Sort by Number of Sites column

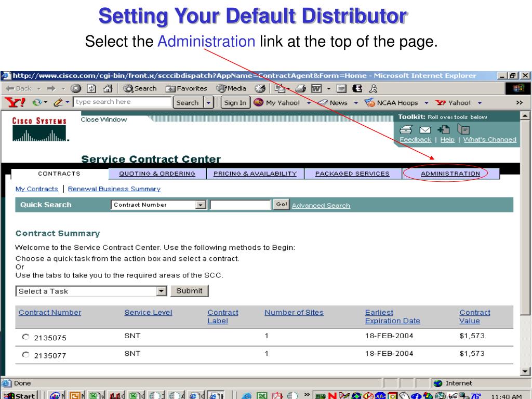294,312
